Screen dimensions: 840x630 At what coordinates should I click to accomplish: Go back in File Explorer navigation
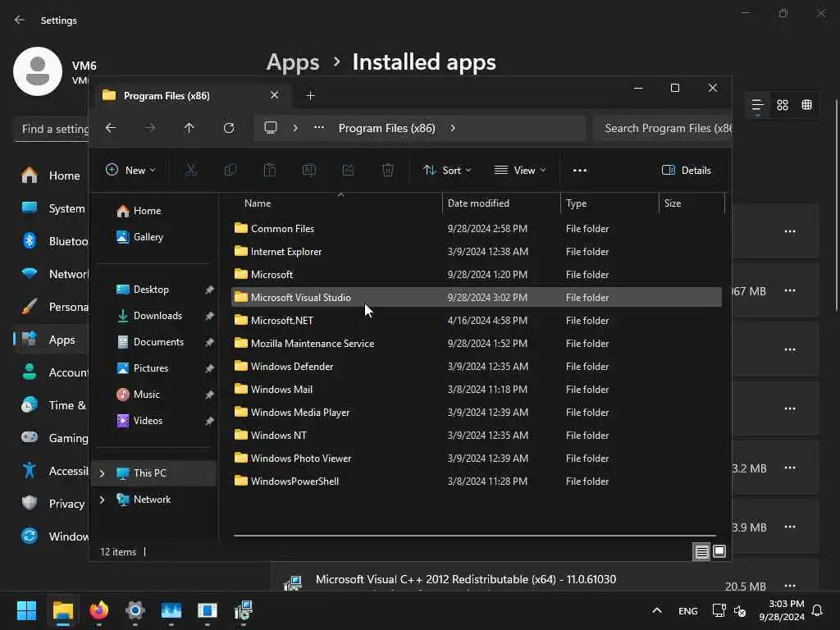pos(111,128)
